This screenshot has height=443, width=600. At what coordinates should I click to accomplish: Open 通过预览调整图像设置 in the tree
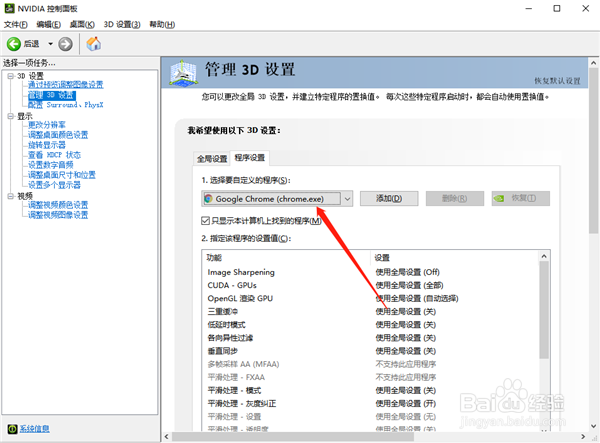pos(65,85)
